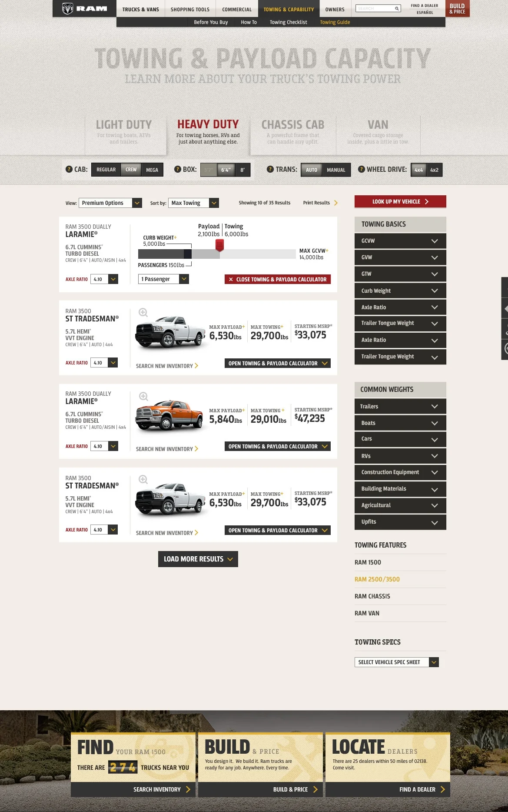Viewport: 508px width, 812px height.
Task: Open RAM 1500 towing features link
Action: click(368, 562)
